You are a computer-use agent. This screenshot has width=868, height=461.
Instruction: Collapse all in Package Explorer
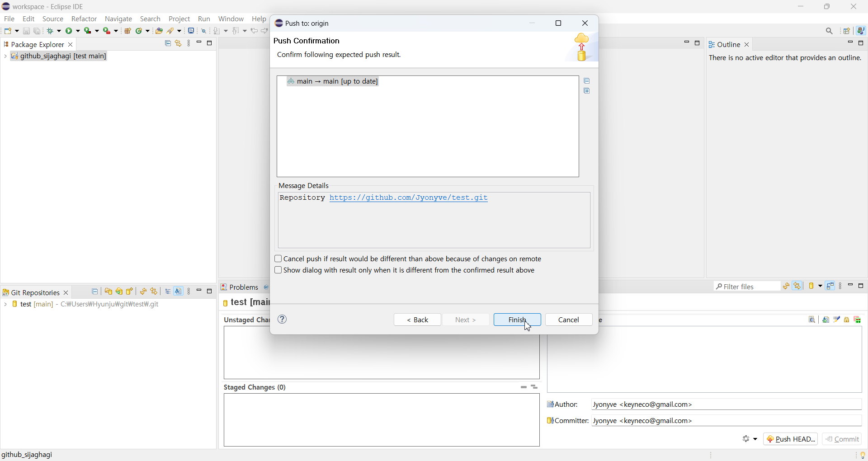coord(168,43)
